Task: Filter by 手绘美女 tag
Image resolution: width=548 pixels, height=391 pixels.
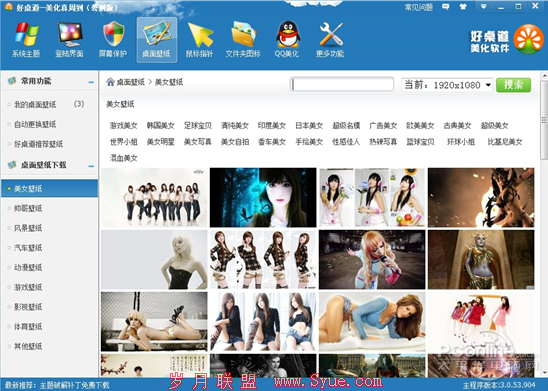Action: (309, 142)
